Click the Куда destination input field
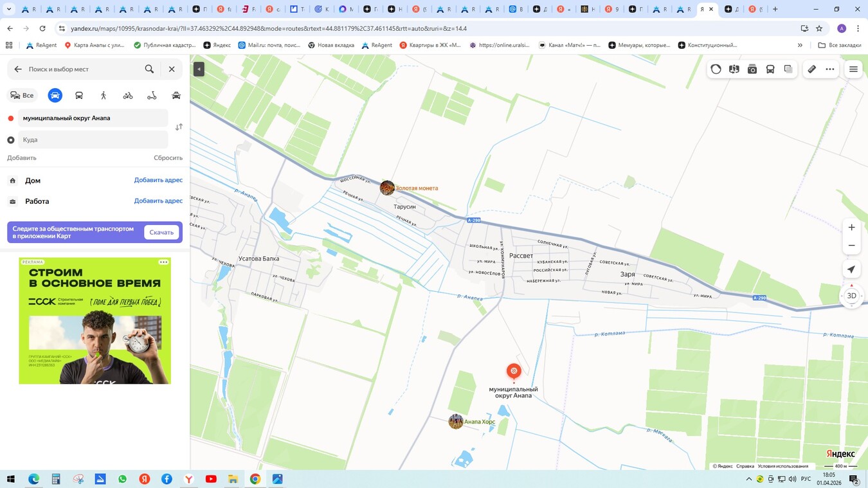 93,140
